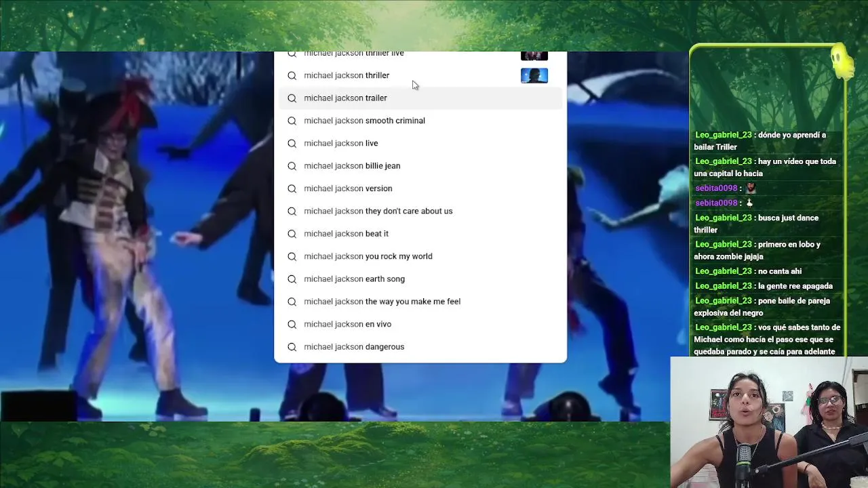Click search icon beside 'the way you make me feel'
Screen dimensions: 868x488
pyautogui.click(x=292, y=302)
